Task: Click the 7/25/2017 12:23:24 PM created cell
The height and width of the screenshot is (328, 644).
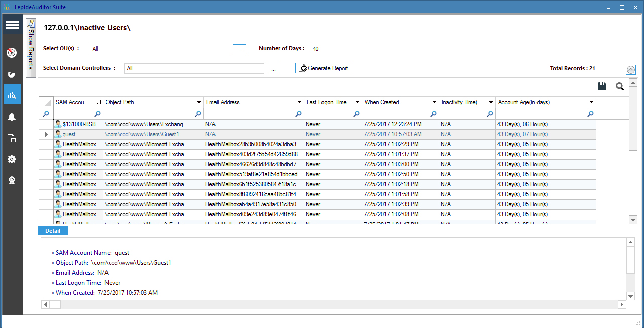Action: (400, 124)
